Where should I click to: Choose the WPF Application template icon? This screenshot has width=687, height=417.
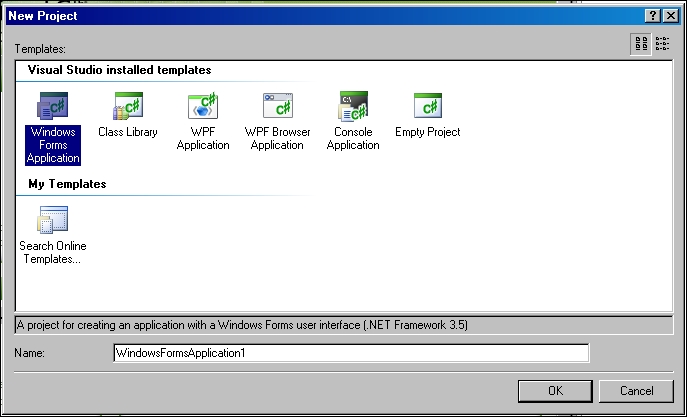pyautogui.click(x=203, y=106)
